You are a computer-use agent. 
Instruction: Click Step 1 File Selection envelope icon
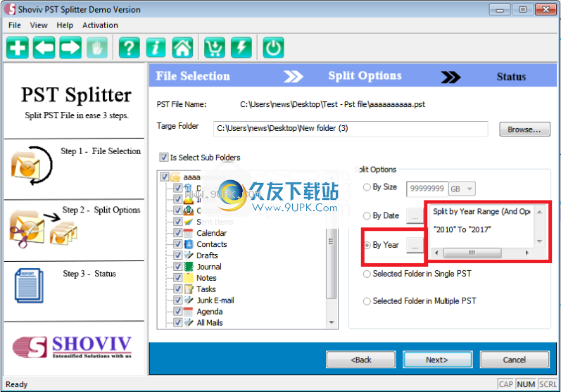click(31, 165)
